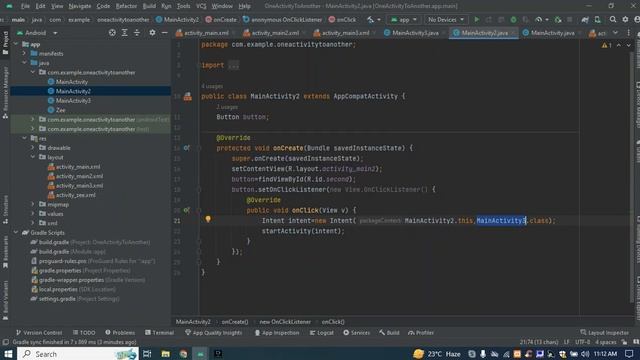640x360 pixels.
Task: Open the Refactor menu
Action: pyautogui.click(x=127, y=6)
